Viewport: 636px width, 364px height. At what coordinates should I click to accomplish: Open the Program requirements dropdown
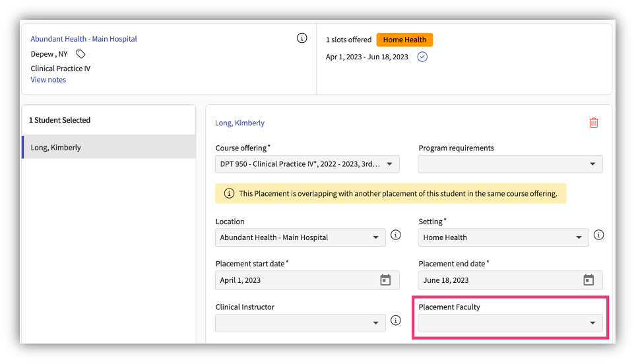(x=510, y=164)
